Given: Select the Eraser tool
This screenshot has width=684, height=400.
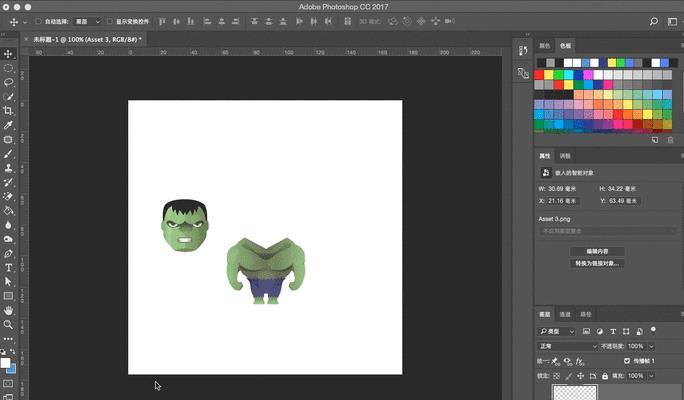Looking at the screenshot, I should click(x=8, y=196).
